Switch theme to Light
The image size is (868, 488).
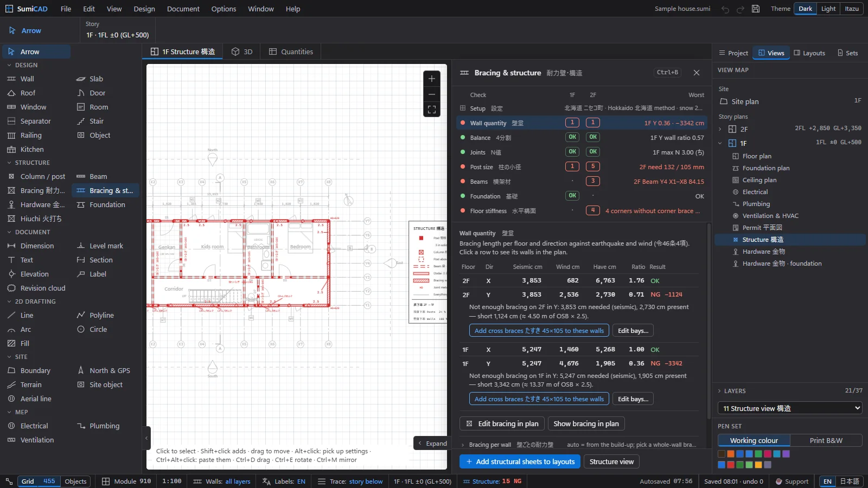(x=828, y=9)
